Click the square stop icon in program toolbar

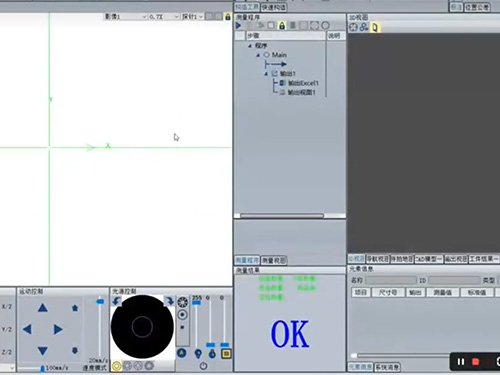271,26
